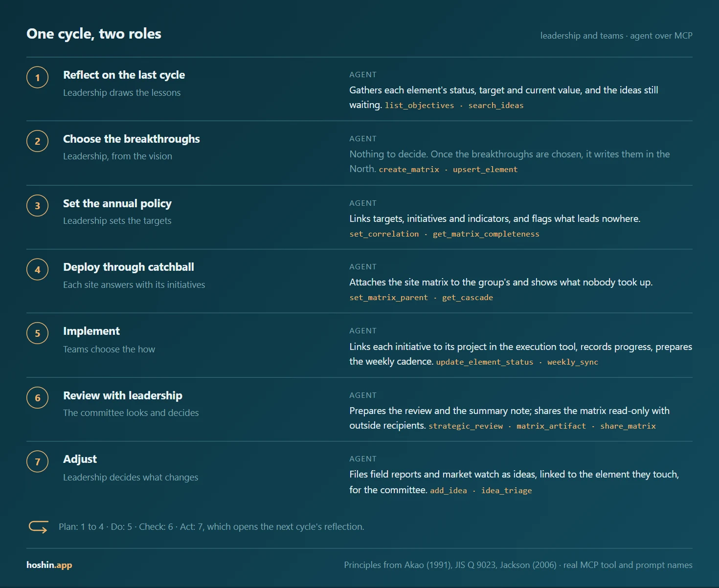The width and height of the screenshot is (719, 588).
Task: Click the share_matrix tool name
Action: coord(628,426)
